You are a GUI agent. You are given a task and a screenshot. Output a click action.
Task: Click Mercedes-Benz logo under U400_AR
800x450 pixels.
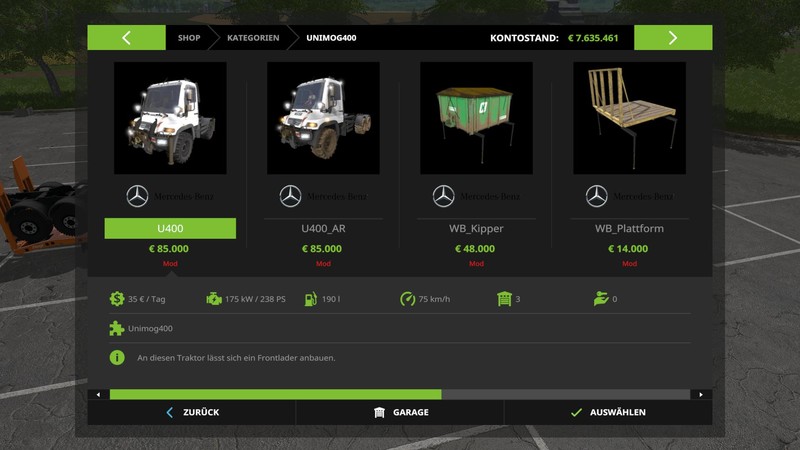[290, 196]
